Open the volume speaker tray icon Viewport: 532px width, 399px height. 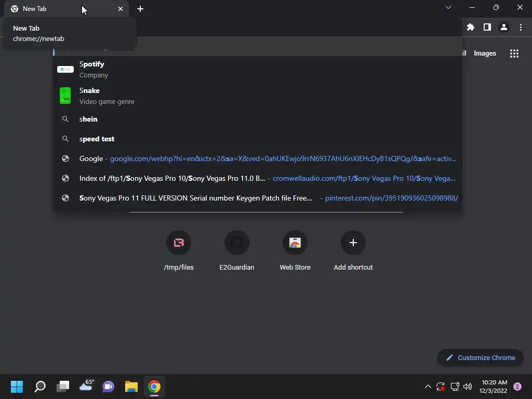tap(468, 387)
